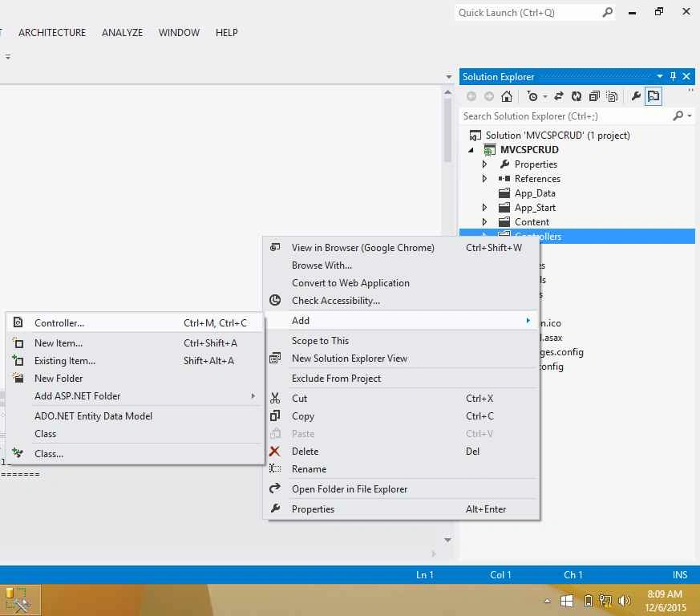Open the HELP menu

(227, 33)
